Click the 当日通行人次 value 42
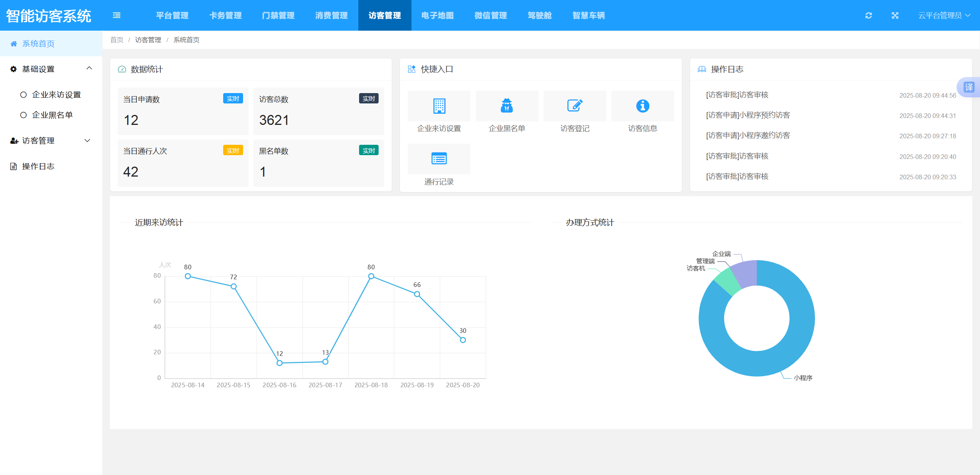The height and width of the screenshot is (475, 980). [131, 172]
